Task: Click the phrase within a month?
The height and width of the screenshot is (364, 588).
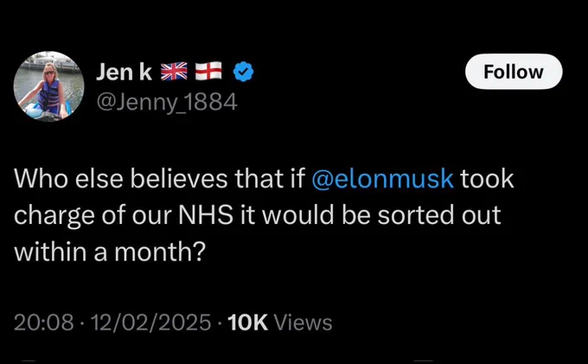Action: [x=110, y=252]
